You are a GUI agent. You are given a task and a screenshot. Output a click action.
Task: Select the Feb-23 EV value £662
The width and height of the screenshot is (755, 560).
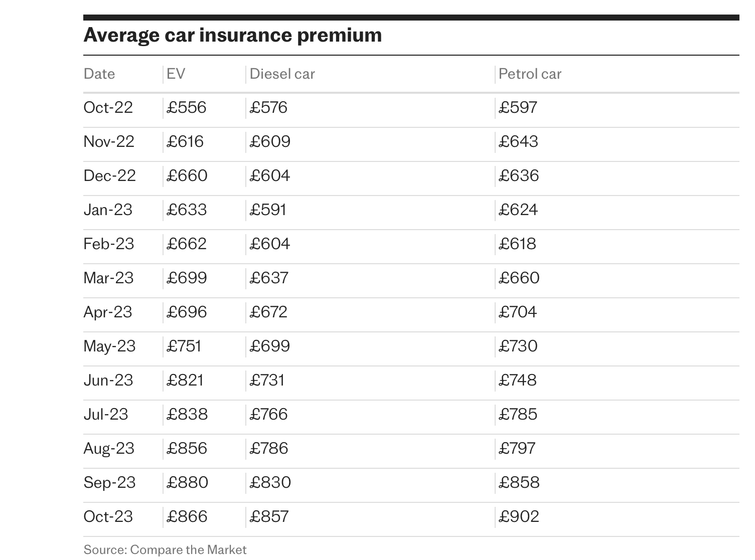coord(186,244)
